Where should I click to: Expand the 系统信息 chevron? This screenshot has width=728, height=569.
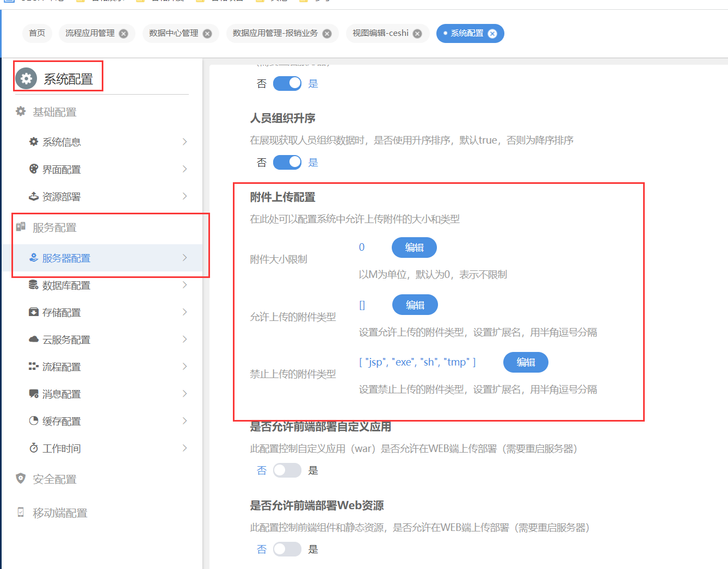pyautogui.click(x=185, y=141)
